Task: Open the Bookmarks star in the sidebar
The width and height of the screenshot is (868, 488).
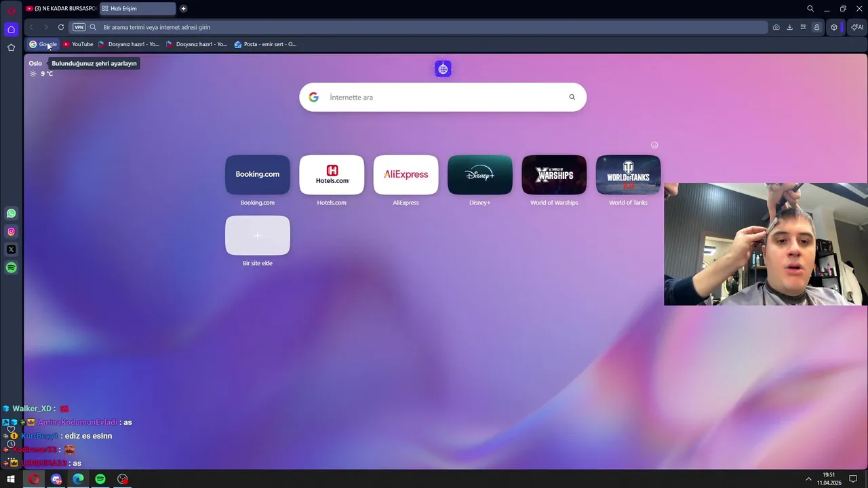Action: click(11, 47)
